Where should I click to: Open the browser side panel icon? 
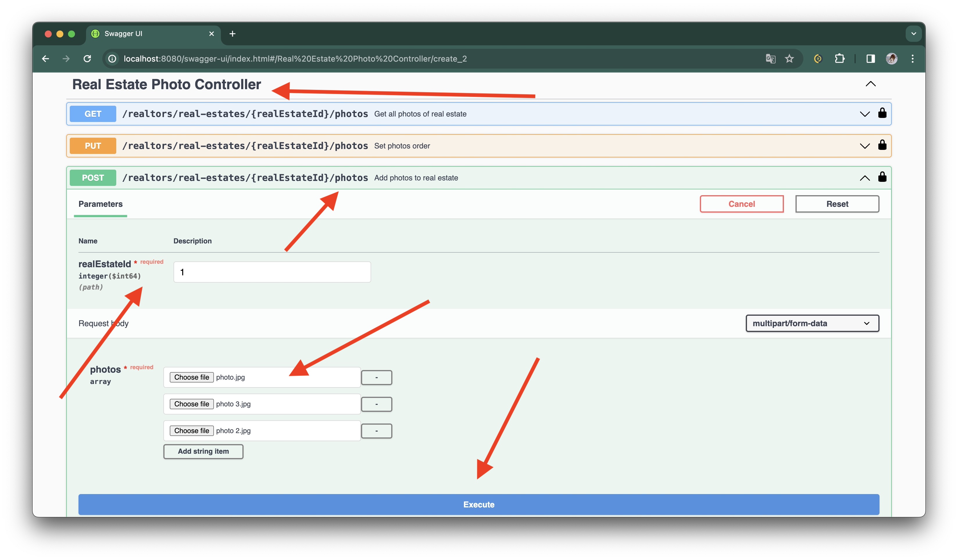click(870, 58)
